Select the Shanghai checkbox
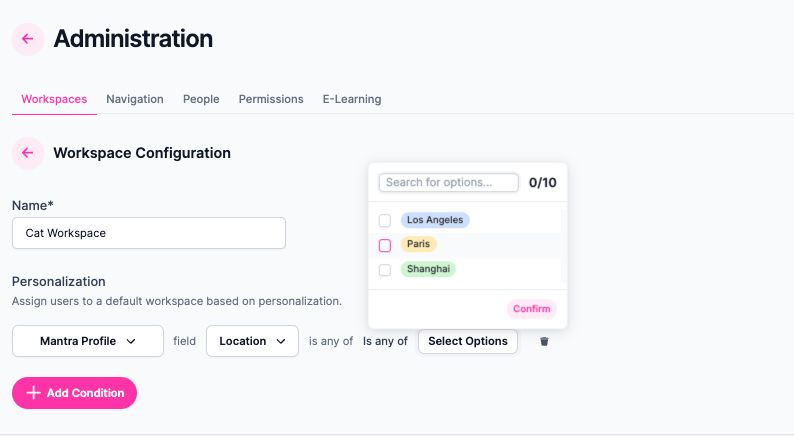794x438 pixels. [x=385, y=270]
